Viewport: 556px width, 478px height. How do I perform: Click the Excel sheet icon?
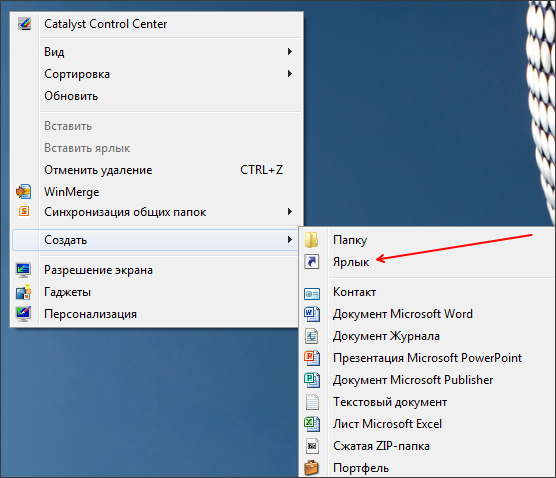[312, 424]
